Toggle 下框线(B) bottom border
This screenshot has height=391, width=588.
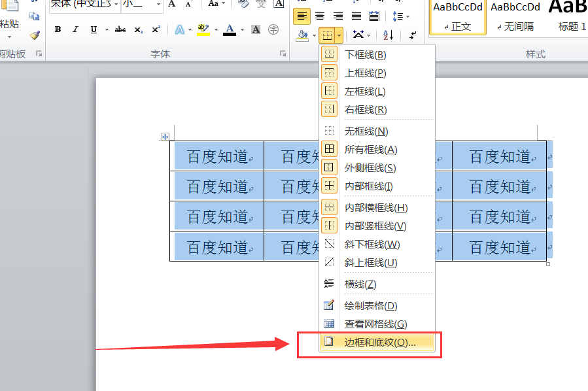coord(377,55)
